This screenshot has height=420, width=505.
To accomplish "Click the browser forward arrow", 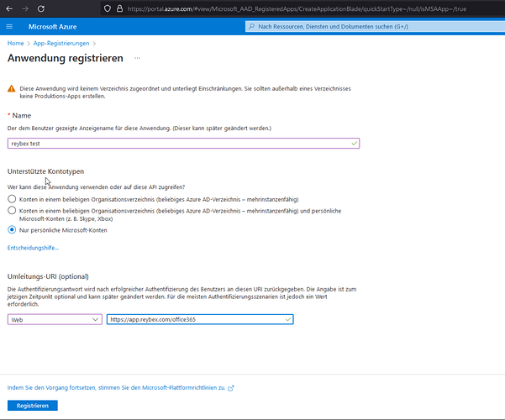I will (27, 8).
